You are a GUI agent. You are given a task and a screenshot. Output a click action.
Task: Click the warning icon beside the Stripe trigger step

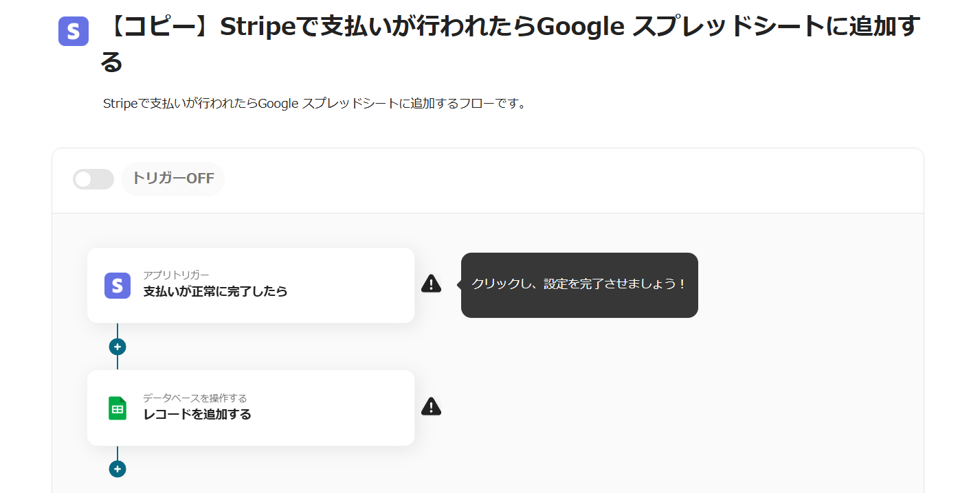[x=431, y=284]
